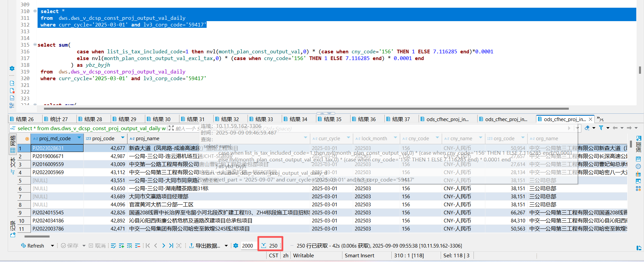Screen dimensions: 644x262
Task: Open proj_md_code column filter dropdown
Action: point(79,138)
